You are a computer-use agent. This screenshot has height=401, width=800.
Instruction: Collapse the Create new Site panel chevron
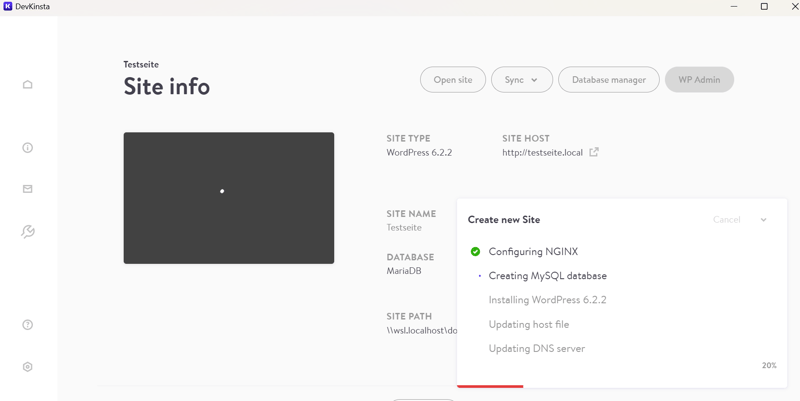(x=763, y=220)
